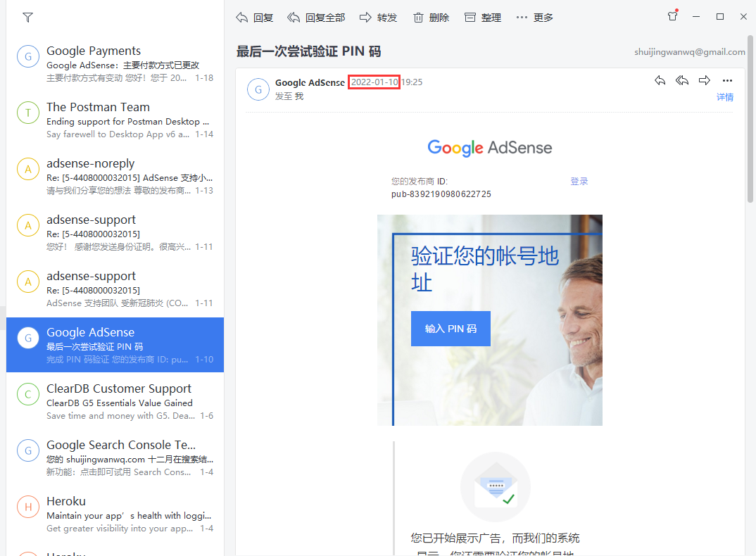This screenshot has width=756, height=556.
Task: Open the 更多 more menu
Action: tap(534, 18)
